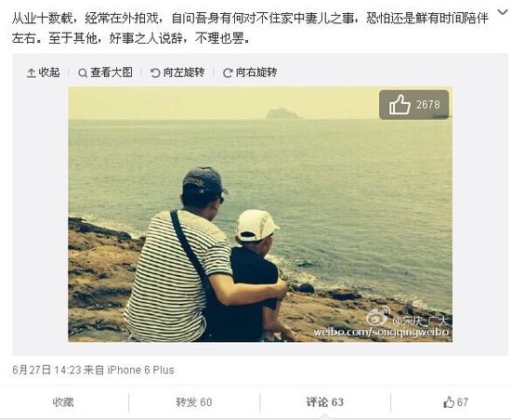Click the 2678 like count on photo
This screenshot has height=420, width=511.
coord(428,105)
